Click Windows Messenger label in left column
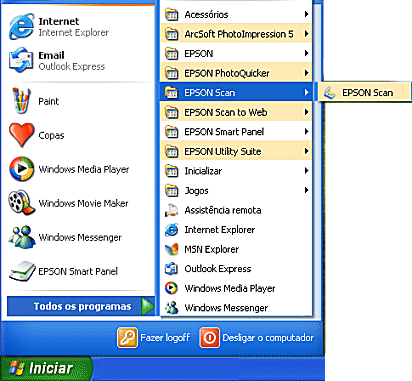The height and width of the screenshot is (381, 412). click(80, 237)
